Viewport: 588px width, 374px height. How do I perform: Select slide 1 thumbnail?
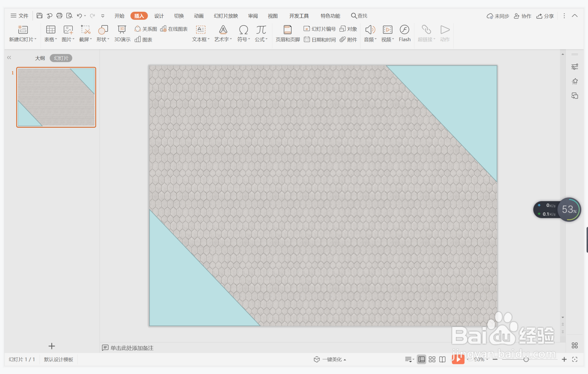tap(56, 97)
